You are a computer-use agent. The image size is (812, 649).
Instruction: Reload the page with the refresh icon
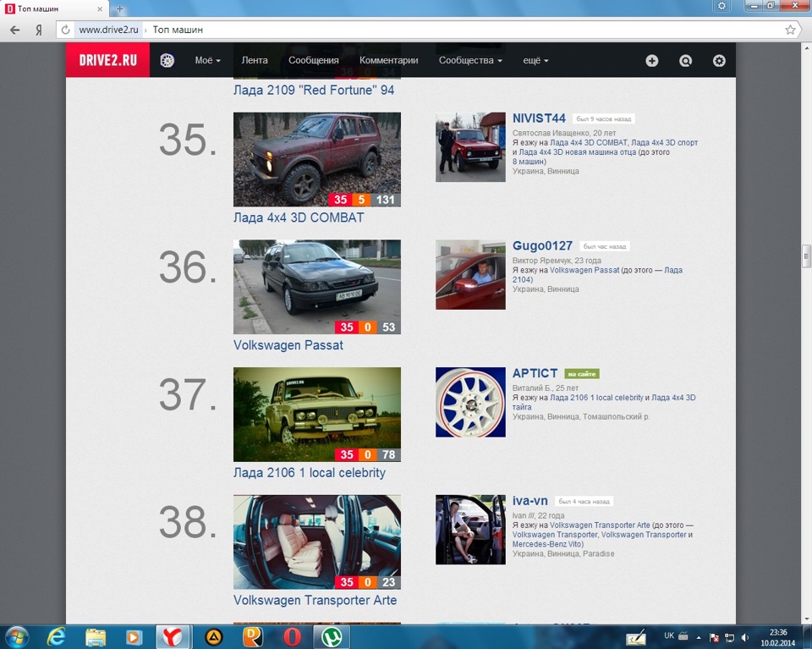65,30
